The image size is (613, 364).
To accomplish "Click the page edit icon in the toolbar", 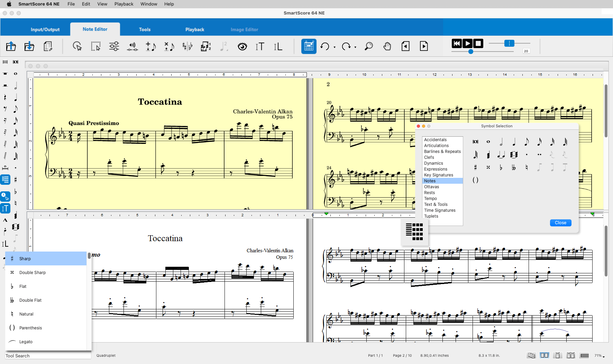I will (48, 46).
